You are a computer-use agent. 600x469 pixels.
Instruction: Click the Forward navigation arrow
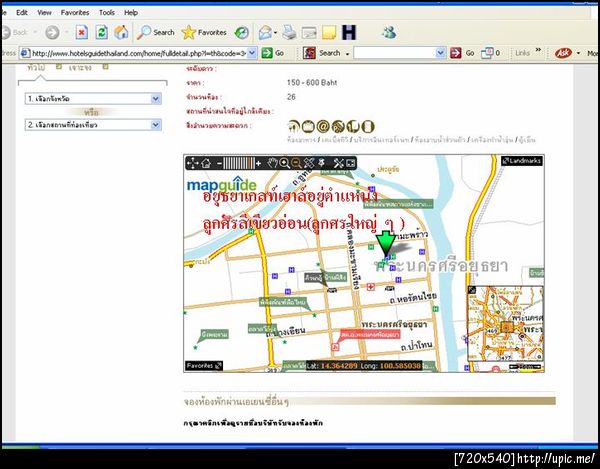[52, 33]
